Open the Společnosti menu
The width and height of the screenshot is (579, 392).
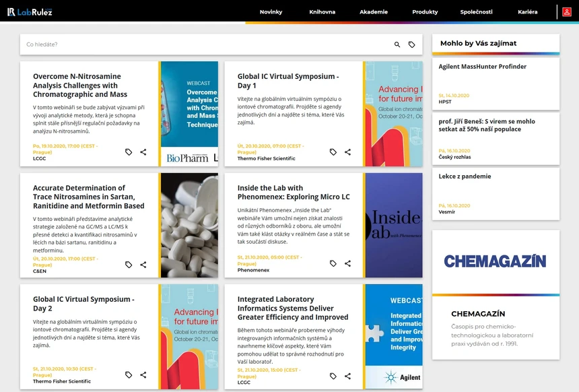[x=477, y=12]
